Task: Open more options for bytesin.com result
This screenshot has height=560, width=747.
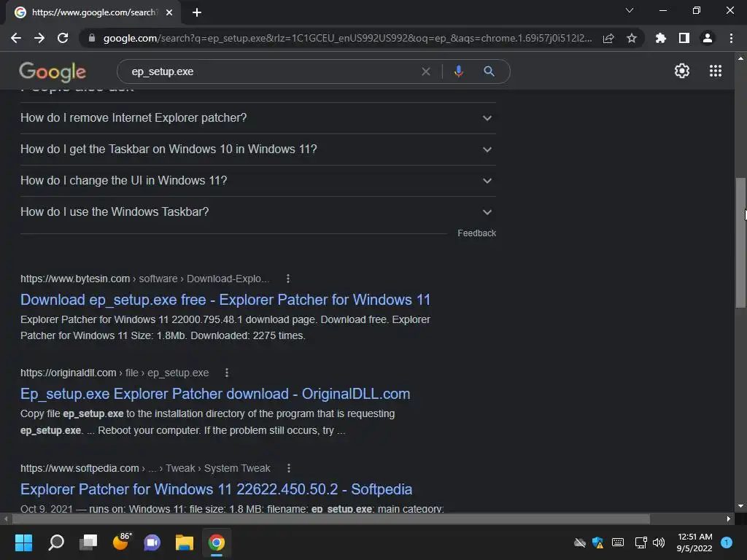Action: click(x=287, y=279)
